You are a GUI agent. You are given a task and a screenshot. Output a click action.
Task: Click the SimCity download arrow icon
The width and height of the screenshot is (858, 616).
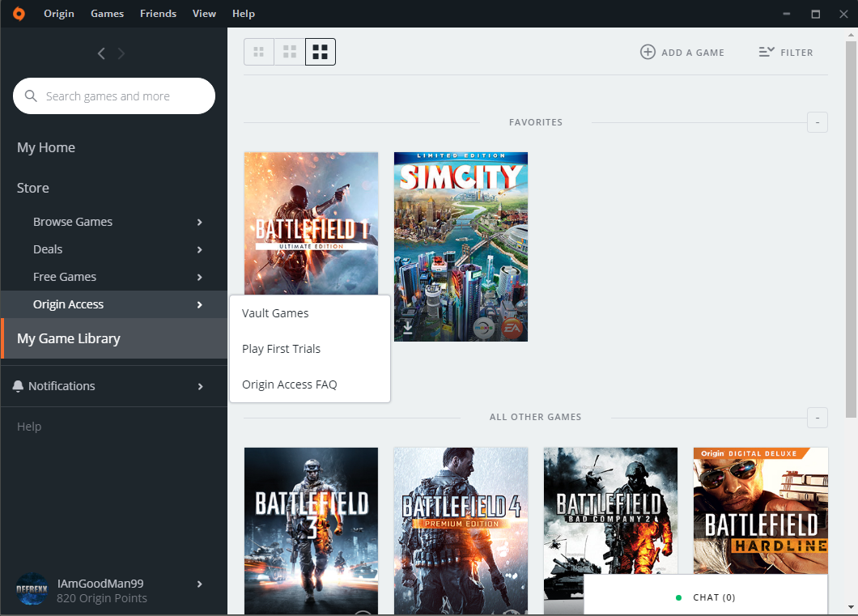[x=408, y=327]
